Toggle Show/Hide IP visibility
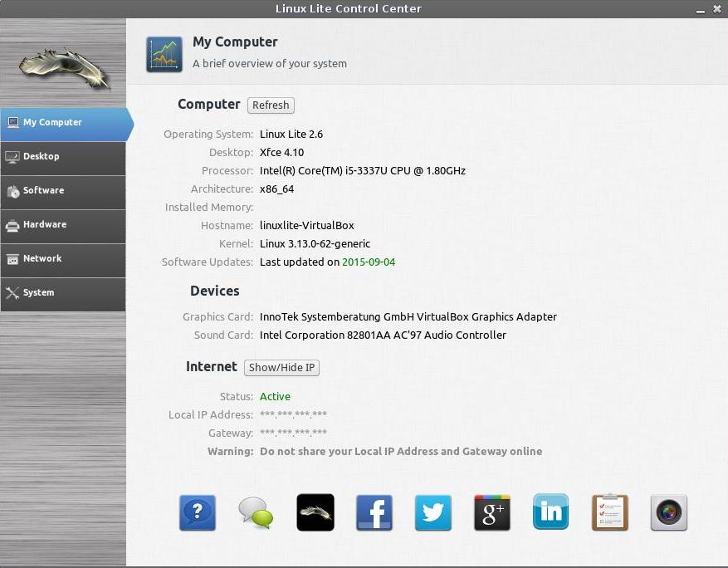Viewport: 728px width, 568px height. (281, 367)
